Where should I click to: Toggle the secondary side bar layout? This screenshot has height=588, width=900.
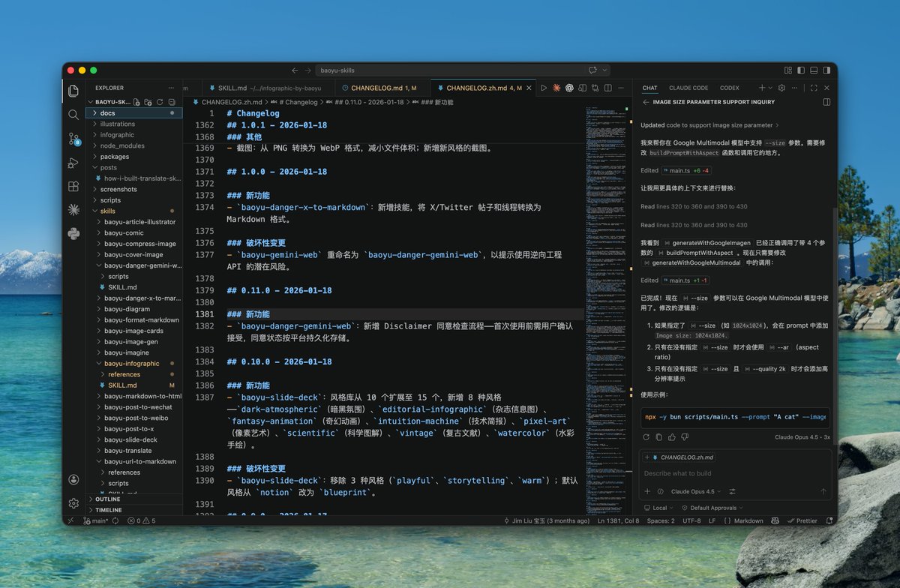826,70
